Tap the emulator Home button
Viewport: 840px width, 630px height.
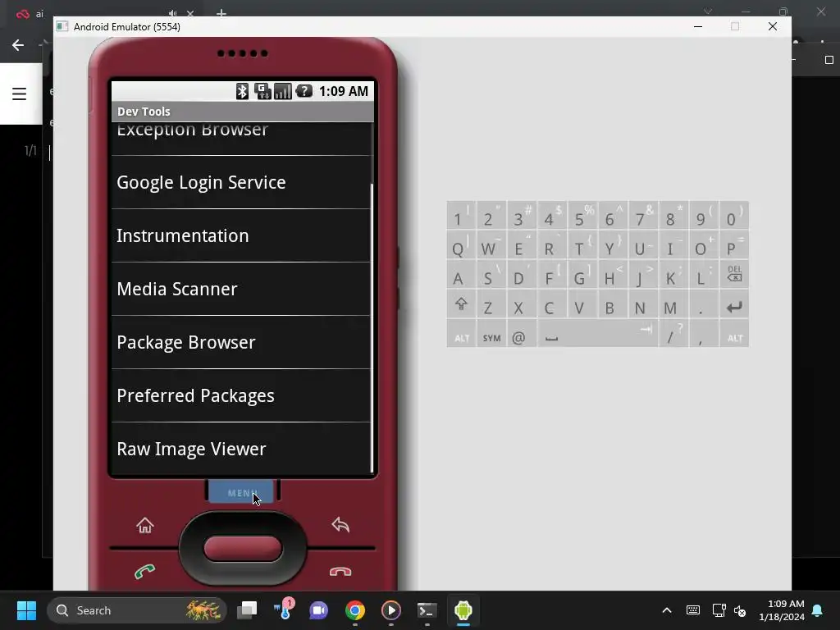(144, 525)
